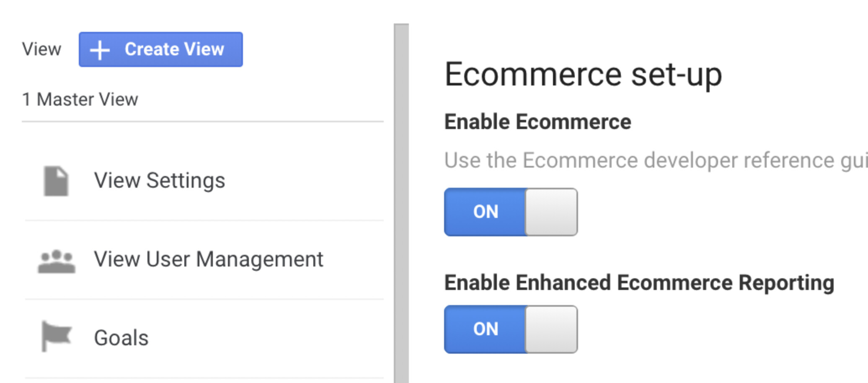Screen dimensions: 868x383
Task: Click the View column label
Action: click(41, 49)
